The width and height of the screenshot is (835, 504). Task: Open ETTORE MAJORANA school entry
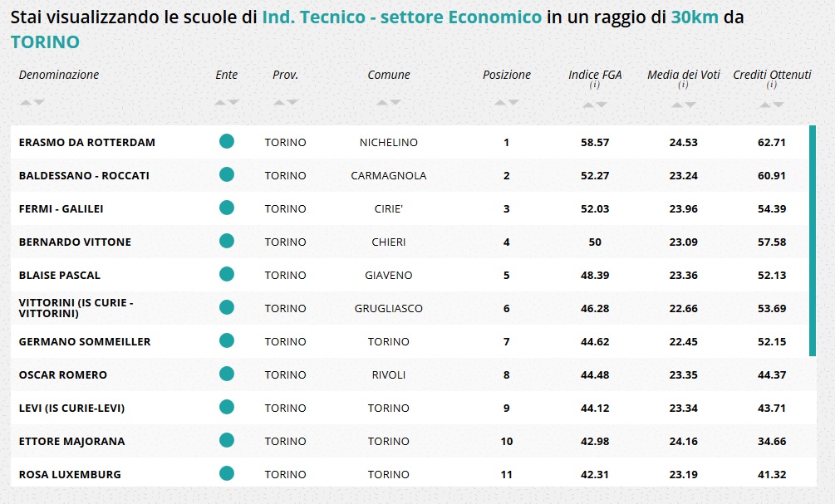click(x=72, y=441)
